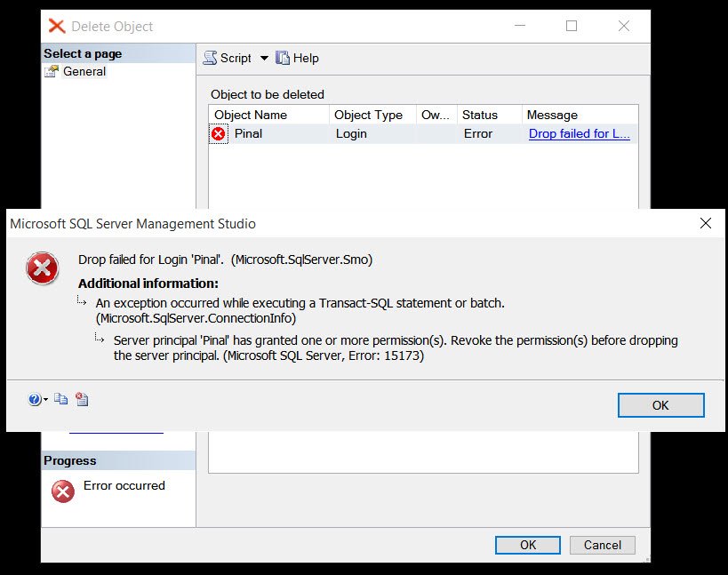Click the blue help question mark icon
Screen dimensions: 728x575
tap(35, 399)
